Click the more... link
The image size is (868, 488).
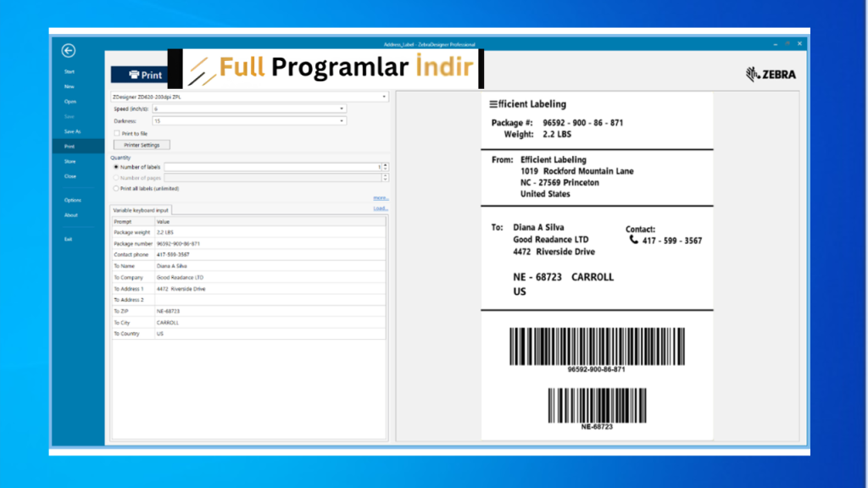(x=381, y=198)
